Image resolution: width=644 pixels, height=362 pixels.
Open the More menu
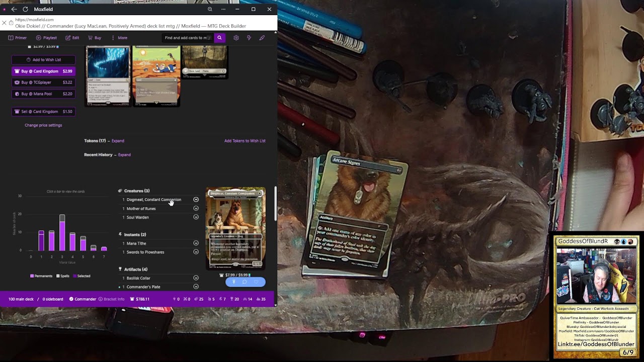point(119,38)
